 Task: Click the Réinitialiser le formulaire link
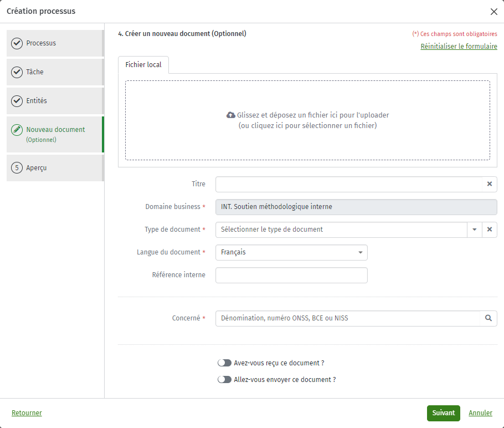click(x=459, y=47)
